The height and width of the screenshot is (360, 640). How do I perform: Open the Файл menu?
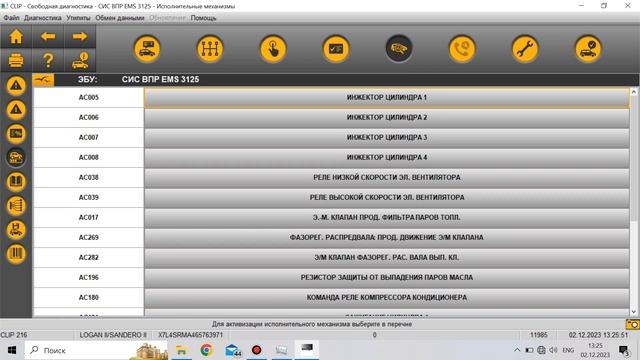click(11, 18)
